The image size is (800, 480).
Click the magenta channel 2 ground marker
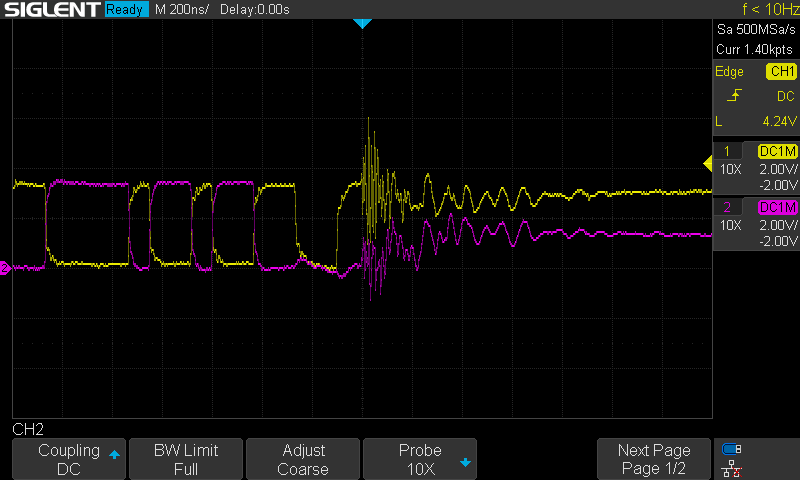coord(5,268)
